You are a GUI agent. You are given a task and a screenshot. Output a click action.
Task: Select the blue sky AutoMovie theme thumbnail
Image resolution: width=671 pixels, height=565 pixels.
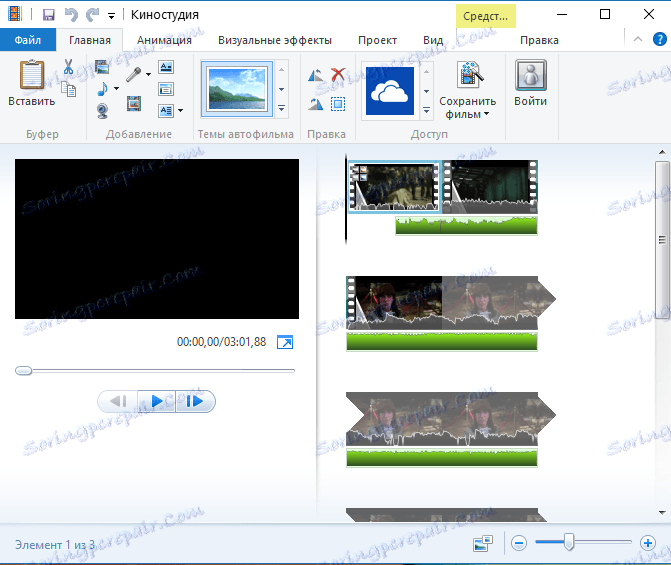click(237, 89)
